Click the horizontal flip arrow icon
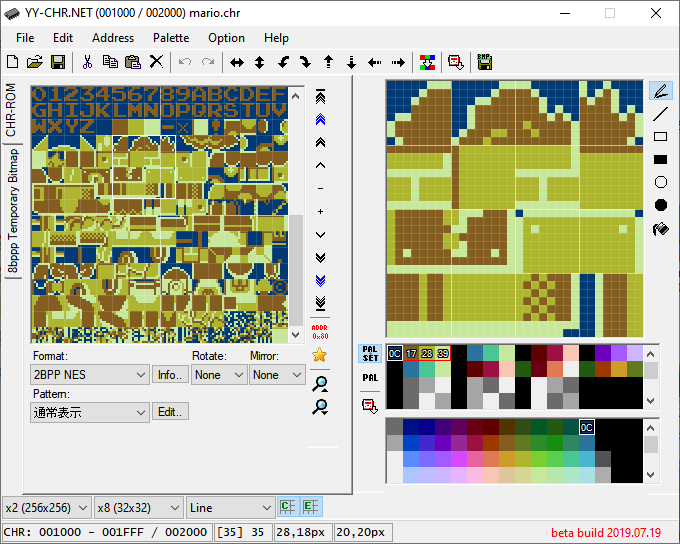Image resolution: width=680 pixels, height=544 pixels. tap(237, 62)
